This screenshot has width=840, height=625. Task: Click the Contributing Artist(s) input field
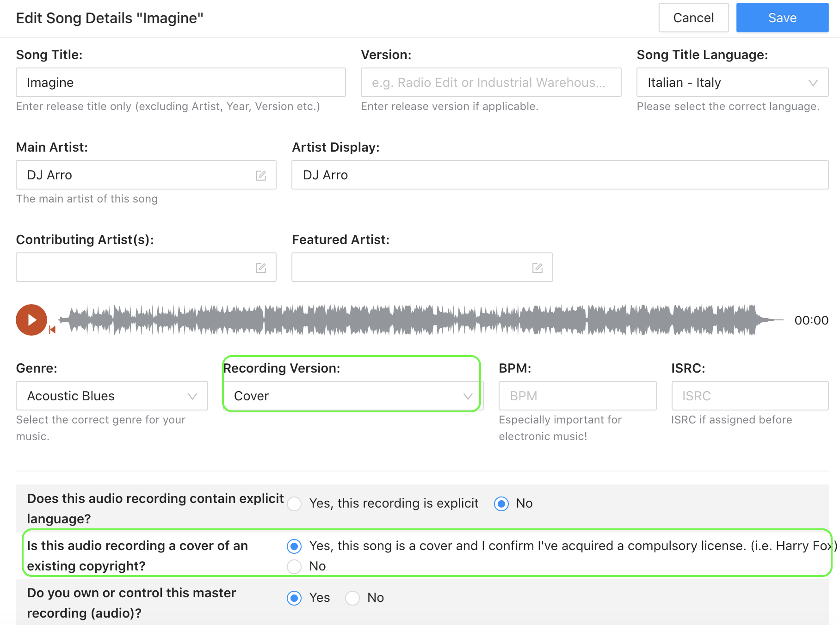pyautogui.click(x=146, y=267)
